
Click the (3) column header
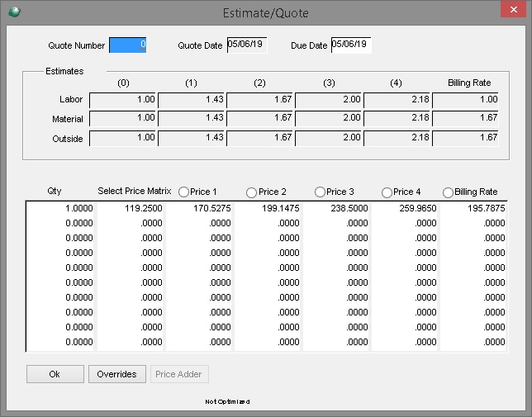[x=329, y=83]
